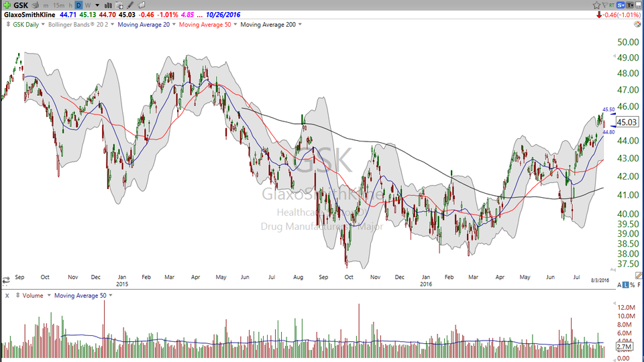Click the scroll sync arrows icon near Sep

tap(6, 281)
